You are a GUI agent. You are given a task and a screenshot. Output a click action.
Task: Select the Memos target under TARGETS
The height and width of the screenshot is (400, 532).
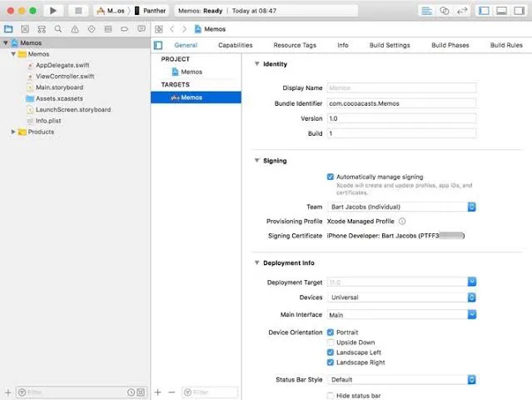tap(196, 97)
